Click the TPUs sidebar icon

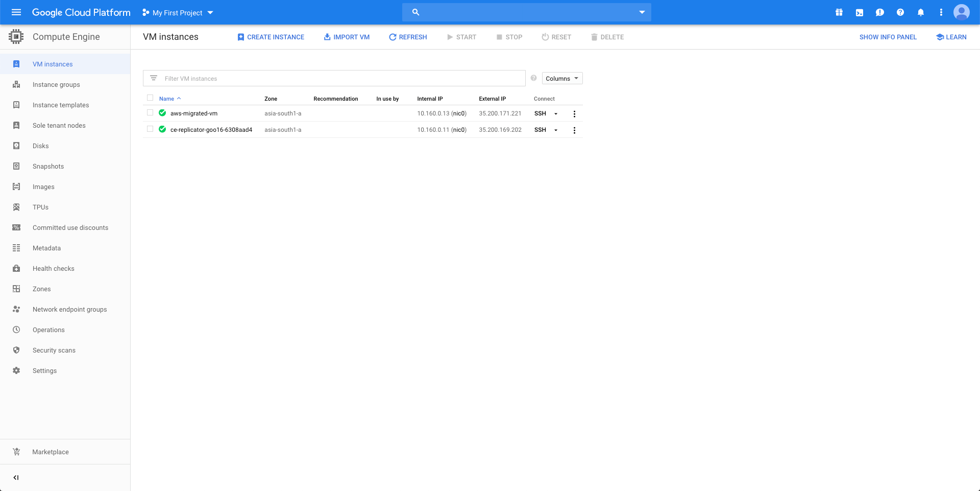16,207
